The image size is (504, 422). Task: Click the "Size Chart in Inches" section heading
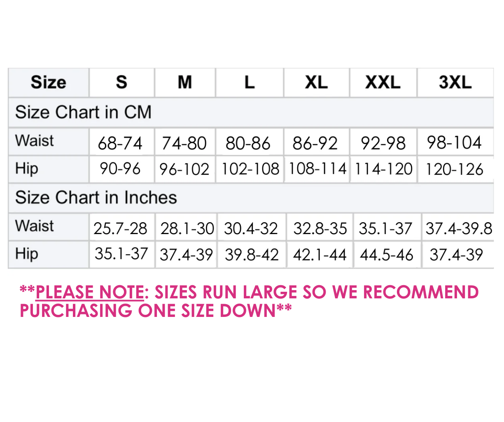click(x=96, y=197)
